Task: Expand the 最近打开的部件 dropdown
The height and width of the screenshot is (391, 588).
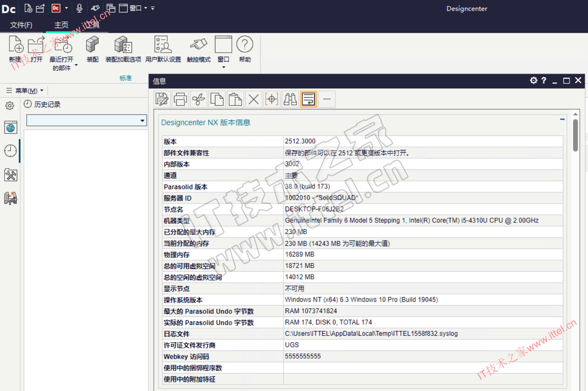Action: pyautogui.click(x=76, y=66)
